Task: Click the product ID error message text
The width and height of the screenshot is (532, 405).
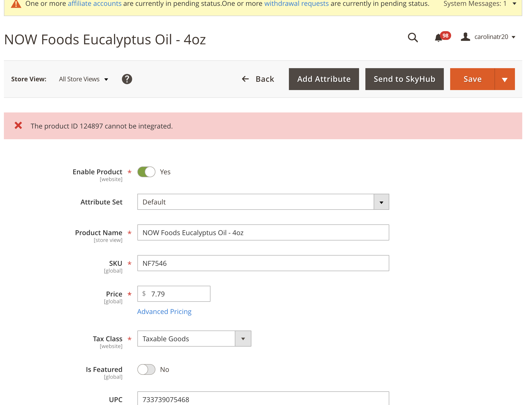Action: point(102,126)
